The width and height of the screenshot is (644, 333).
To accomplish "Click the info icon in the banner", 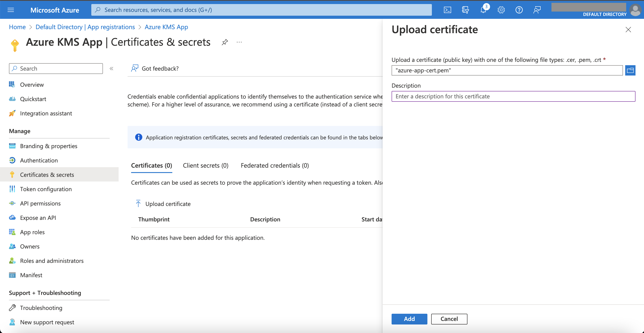I will pyautogui.click(x=139, y=137).
